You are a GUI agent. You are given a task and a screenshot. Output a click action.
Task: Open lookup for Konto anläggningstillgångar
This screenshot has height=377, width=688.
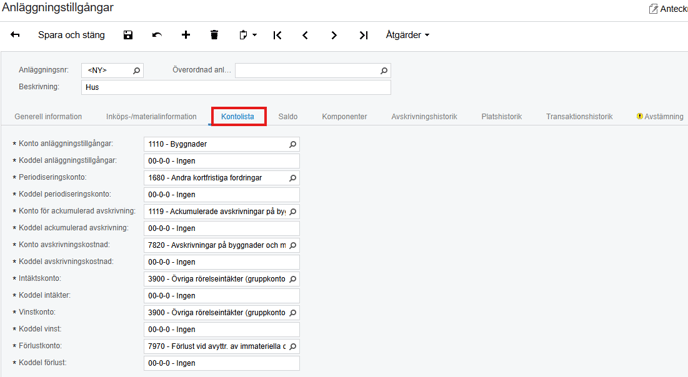293,144
